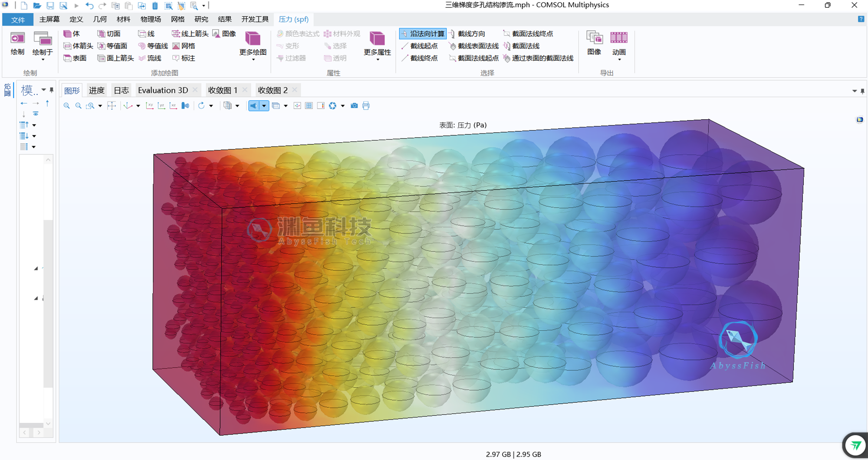Viewport: 868px width, 460px height.
Task: Switch to the 物理场 (Physics) ribbon tab
Action: (151, 20)
